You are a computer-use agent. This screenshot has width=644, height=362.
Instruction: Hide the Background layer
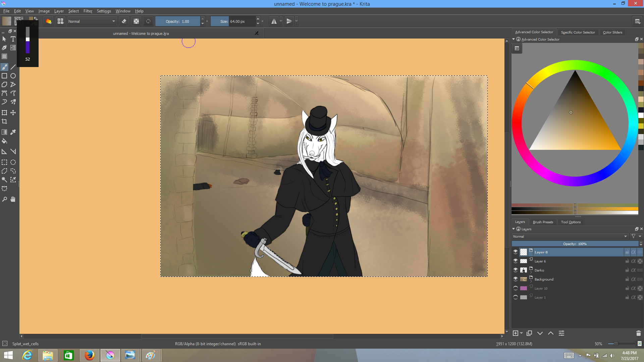[x=516, y=279]
